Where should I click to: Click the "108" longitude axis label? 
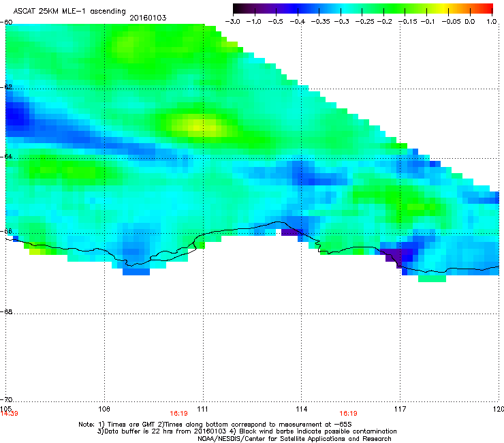point(104,409)
